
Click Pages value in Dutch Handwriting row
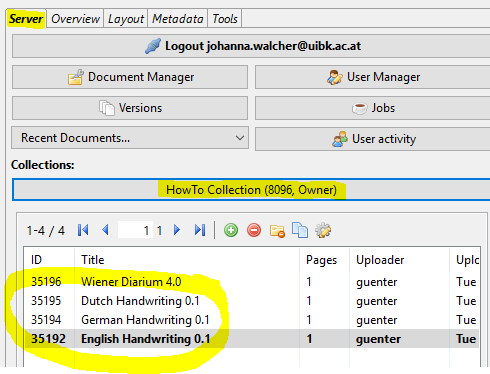(x=309, y=301)
